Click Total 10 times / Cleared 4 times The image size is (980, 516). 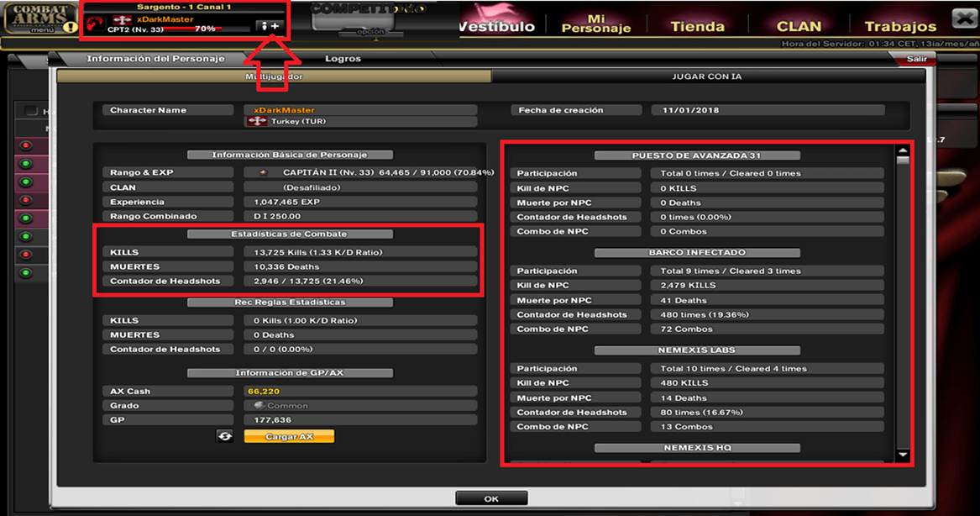734,368
